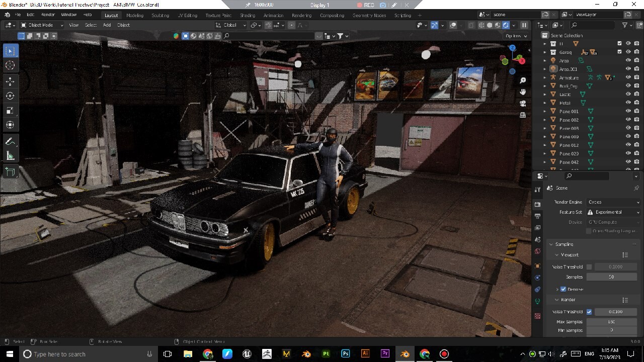The image size is (644, 362).
Task: Select the Measure tool
Action: 11,156
